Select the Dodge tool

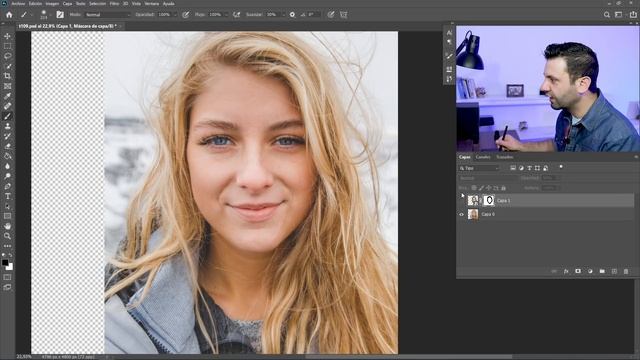[x=7, y=176]
